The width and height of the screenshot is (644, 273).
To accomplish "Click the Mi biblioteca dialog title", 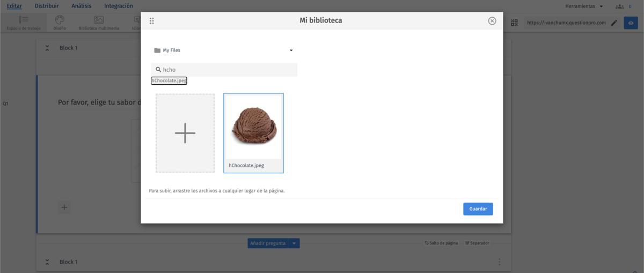I will pos(321,20).
